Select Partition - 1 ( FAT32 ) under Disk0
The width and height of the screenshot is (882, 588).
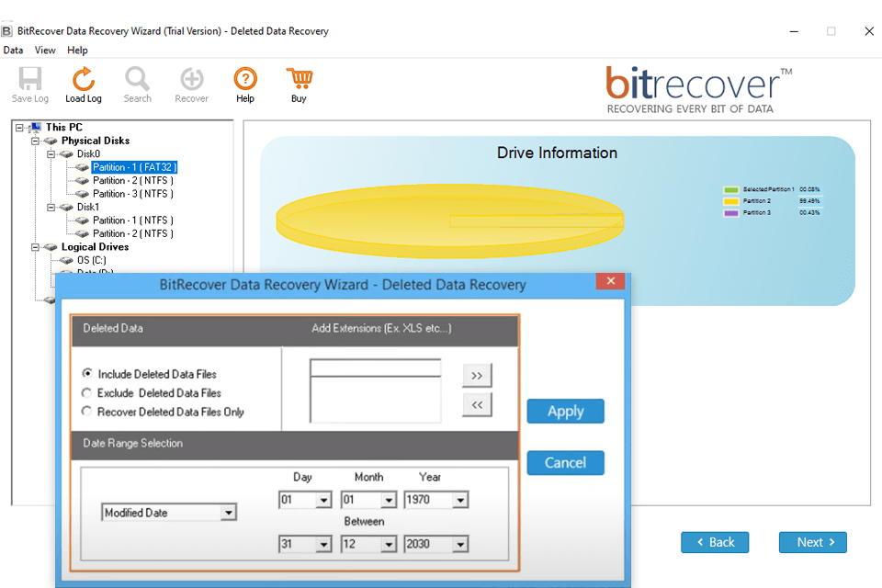[x=134, y=167]
